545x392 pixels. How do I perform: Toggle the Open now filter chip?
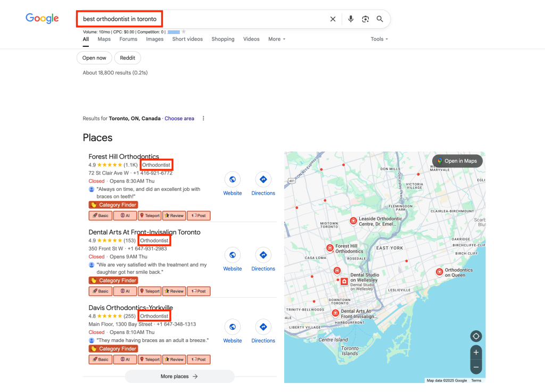coord(94,58)
